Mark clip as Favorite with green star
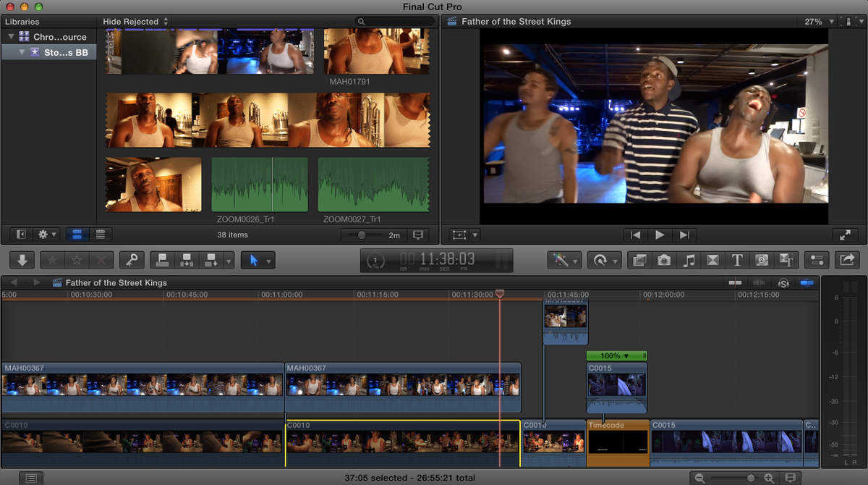This screenshot has height=485, width=868. point(53,261)
